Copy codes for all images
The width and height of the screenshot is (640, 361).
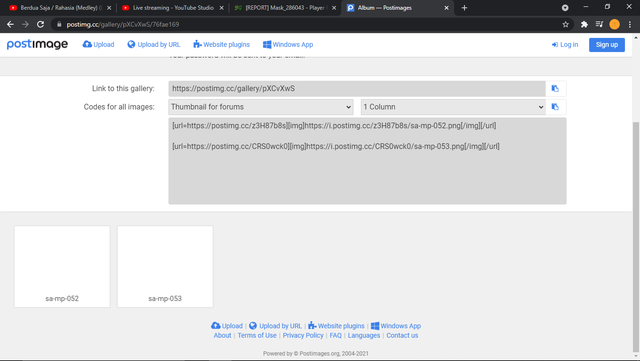(555, 107)
